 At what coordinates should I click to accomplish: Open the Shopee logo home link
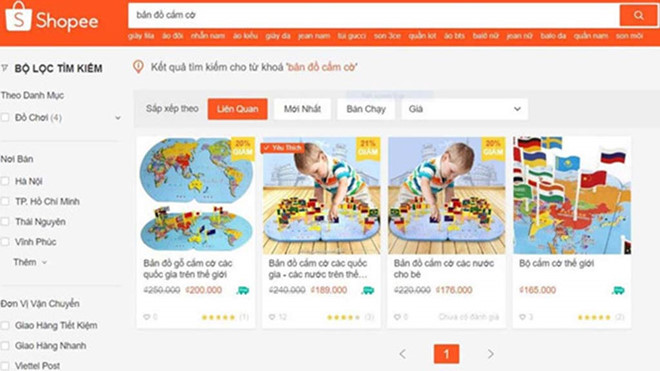click(51, 18)
